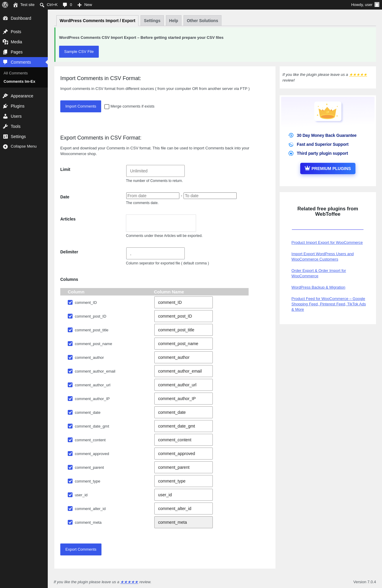
Task: Click the five-star review link in sidebar box
Action: [x=358, y=75]
